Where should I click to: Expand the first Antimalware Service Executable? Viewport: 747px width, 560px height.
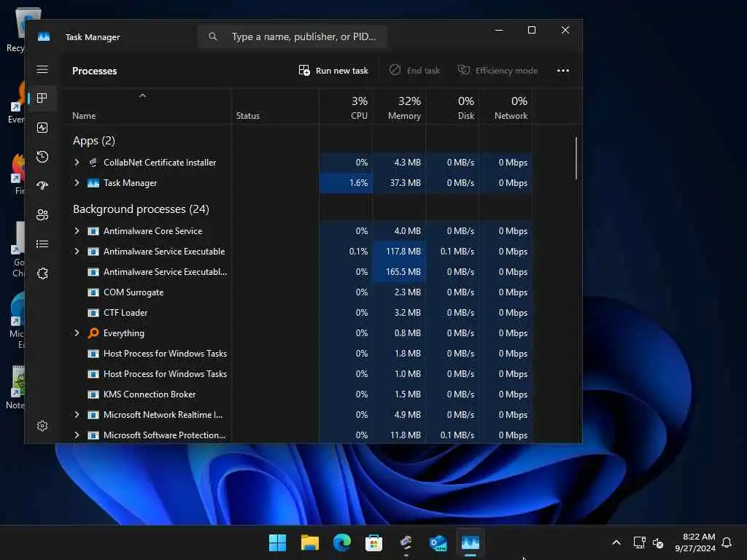click(x=77, y=252)
